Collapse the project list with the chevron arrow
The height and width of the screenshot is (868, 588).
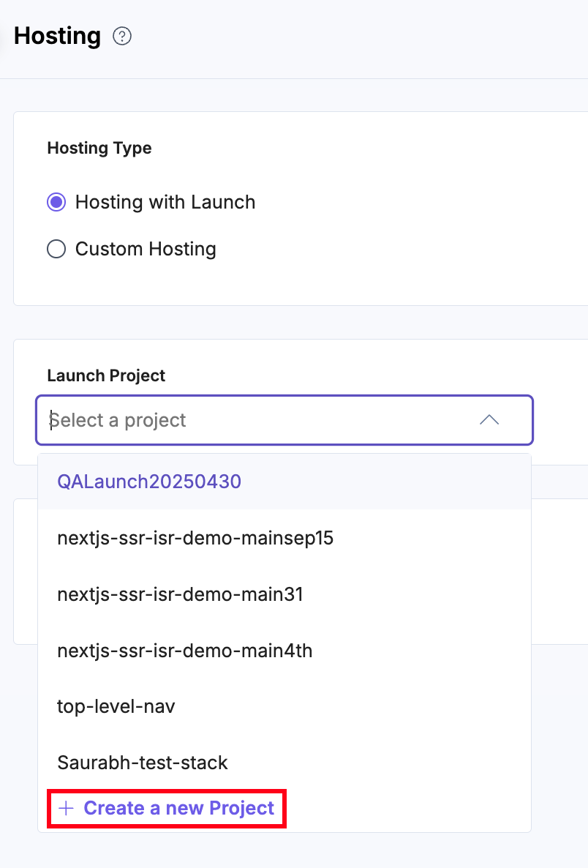489,420
